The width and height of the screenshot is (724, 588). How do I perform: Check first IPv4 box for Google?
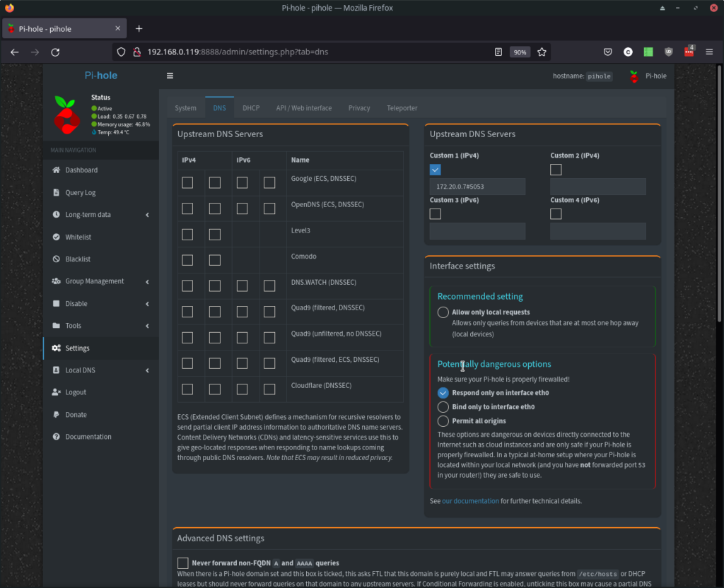(x=187, y=182)
